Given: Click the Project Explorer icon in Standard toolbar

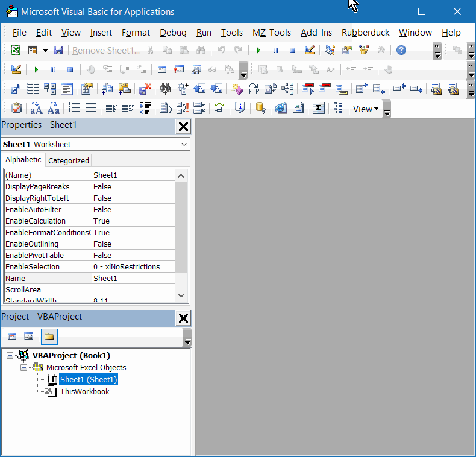Looking at the screenshot, I should pyautogui.click(x=330, y=50).
